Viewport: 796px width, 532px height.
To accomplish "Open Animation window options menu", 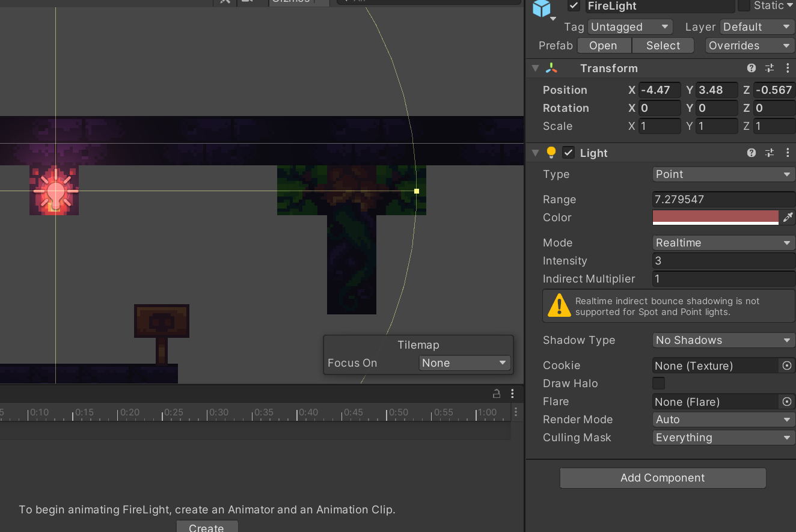I will point(512,394).
